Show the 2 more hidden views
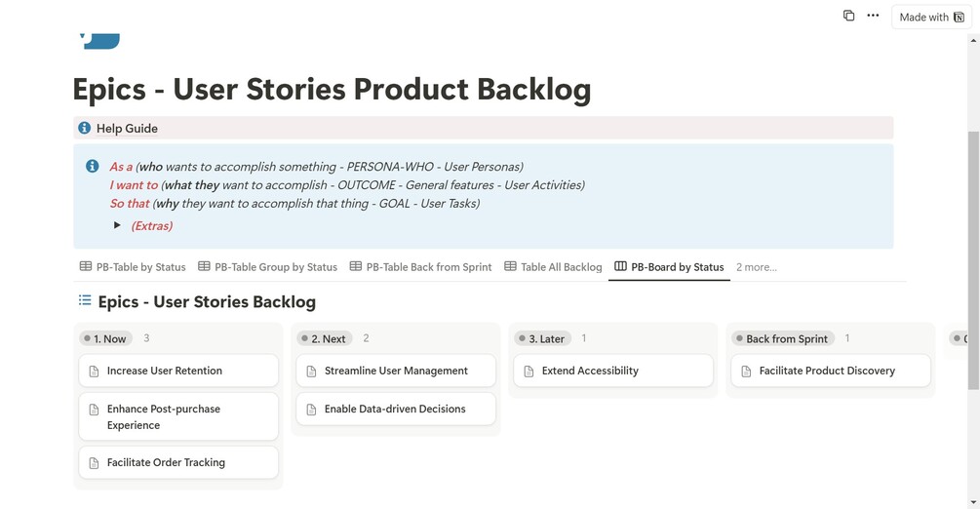The width and height of the screenshot is (980, 509). point(756,267)
